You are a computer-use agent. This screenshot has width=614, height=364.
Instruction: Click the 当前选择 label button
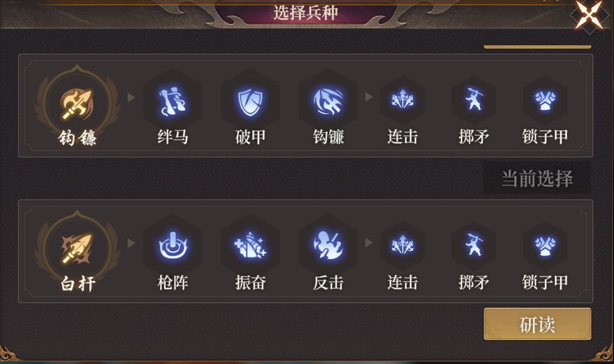click(x=537, y=179)
